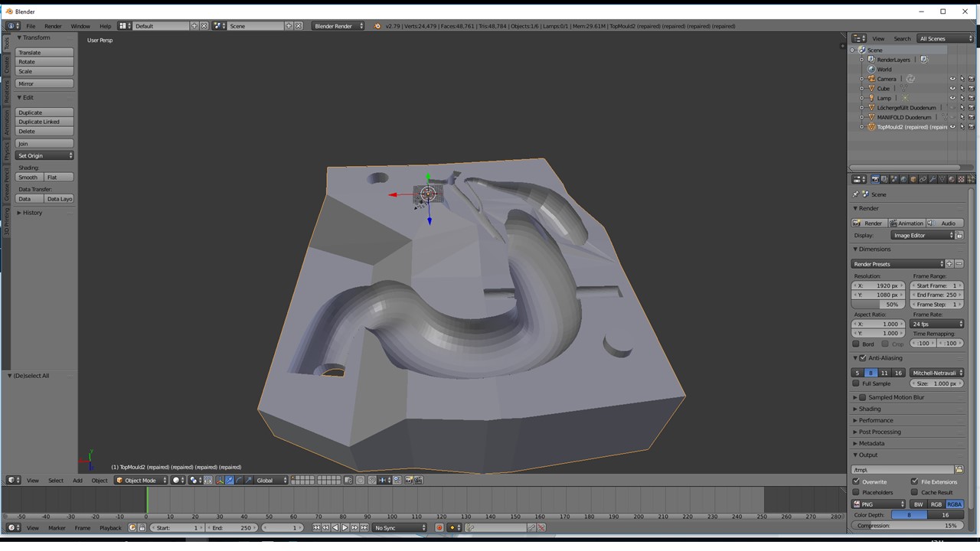Enable the Cache Result checkbox
This screenshot has width=980, height=551.
tap(914, 492)
